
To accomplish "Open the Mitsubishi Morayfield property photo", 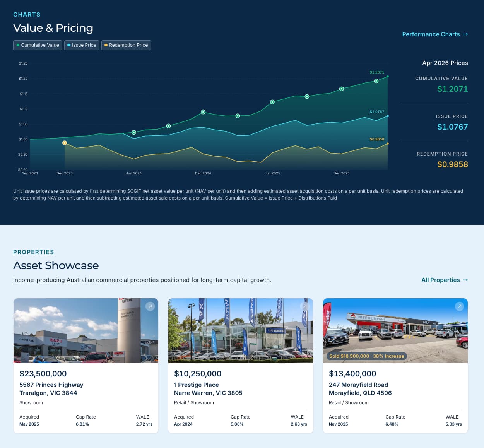I will click(395, 331).
